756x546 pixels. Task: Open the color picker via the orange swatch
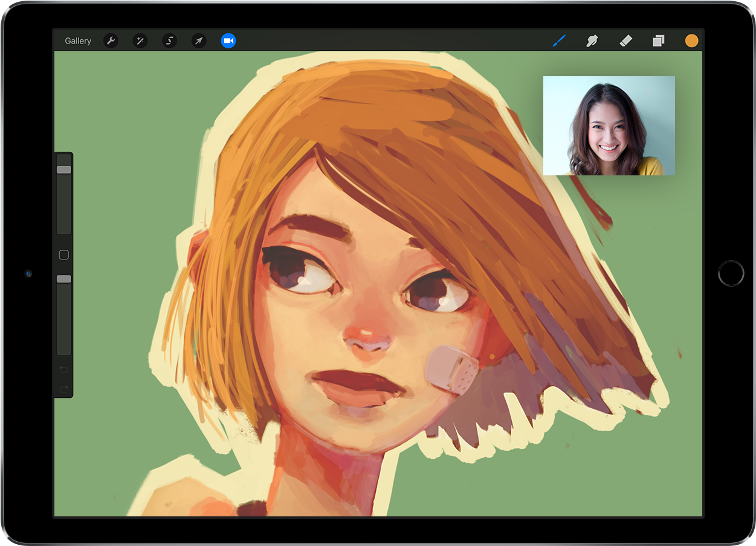(x=691, y=41)
